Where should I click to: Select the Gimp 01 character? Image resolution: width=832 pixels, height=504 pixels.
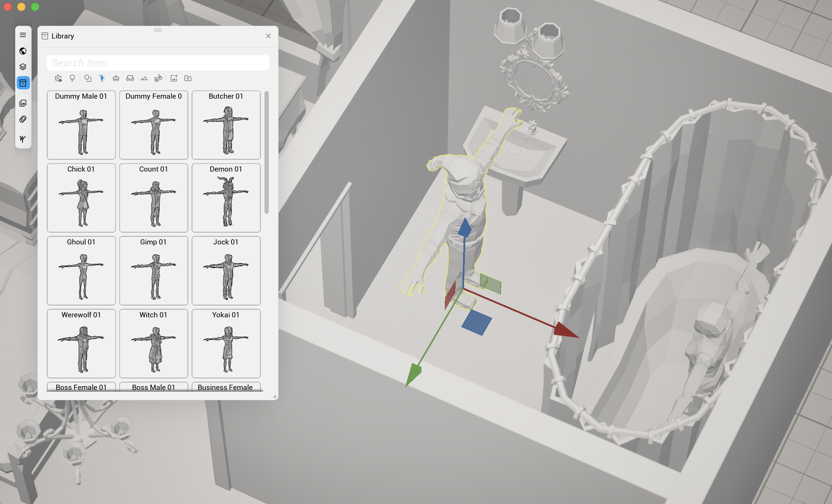click(x=154, y=271)
